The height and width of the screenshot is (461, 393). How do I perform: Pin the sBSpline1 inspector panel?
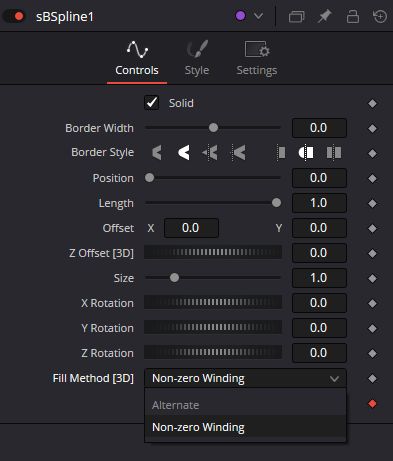pyautogui.click(x=324, y=16)
